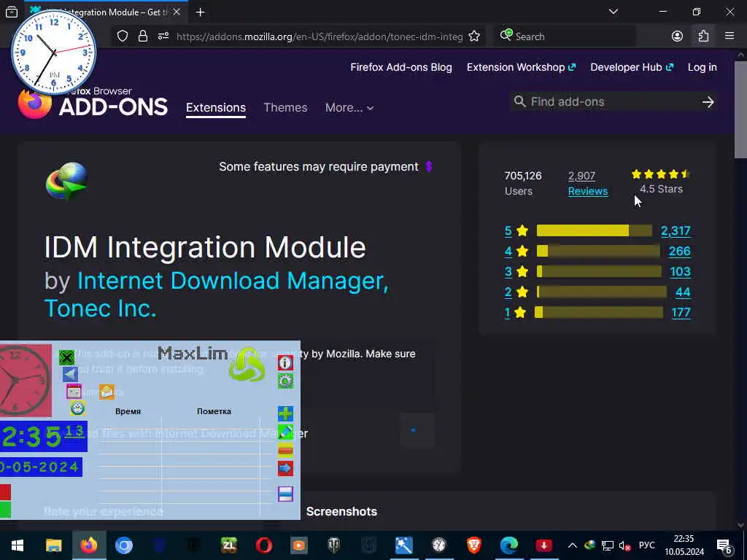Show site info via the padlock icon
The width and height of the screenshot is (747, 560).
click(143, 36)
